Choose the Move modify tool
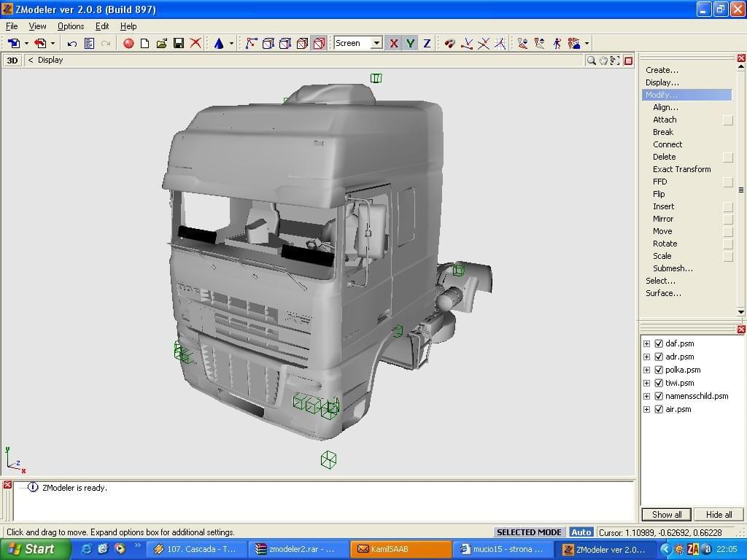Image resolution: width=747 pixels, height=560 pixels. point(662,231)
